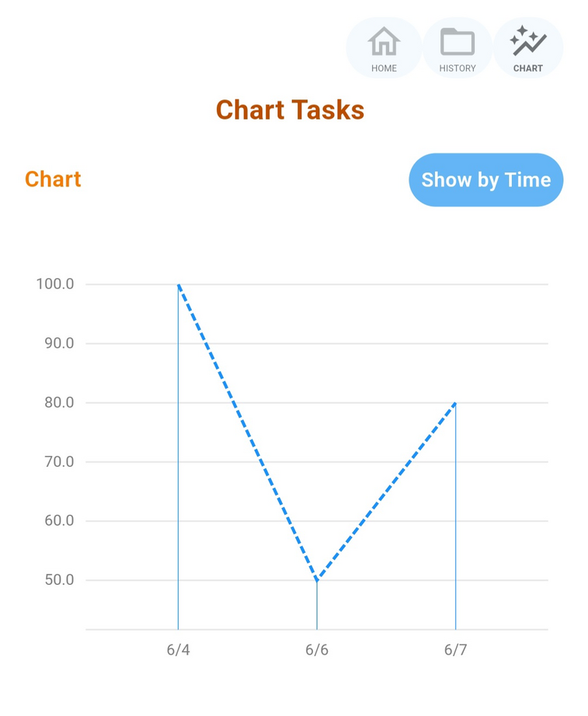Click the 6/4 x-axis label
588x716 pixels.
tap(178, 649)
